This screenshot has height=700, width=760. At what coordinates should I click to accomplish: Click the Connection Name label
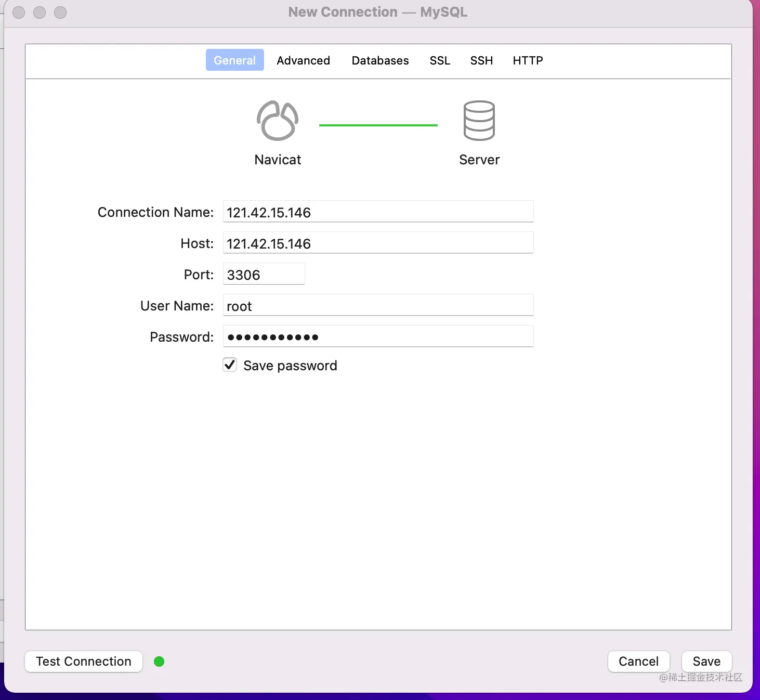click(x=155, y=212)
